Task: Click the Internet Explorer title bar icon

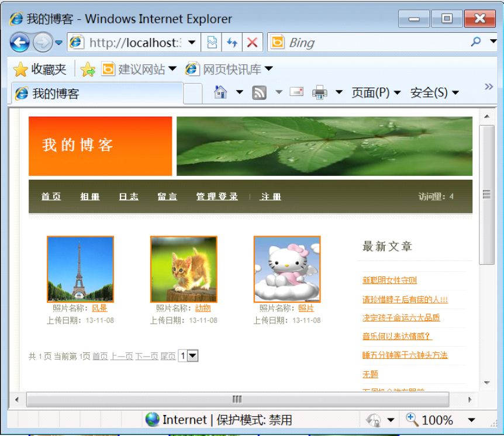Action: (x=16, y=19)
